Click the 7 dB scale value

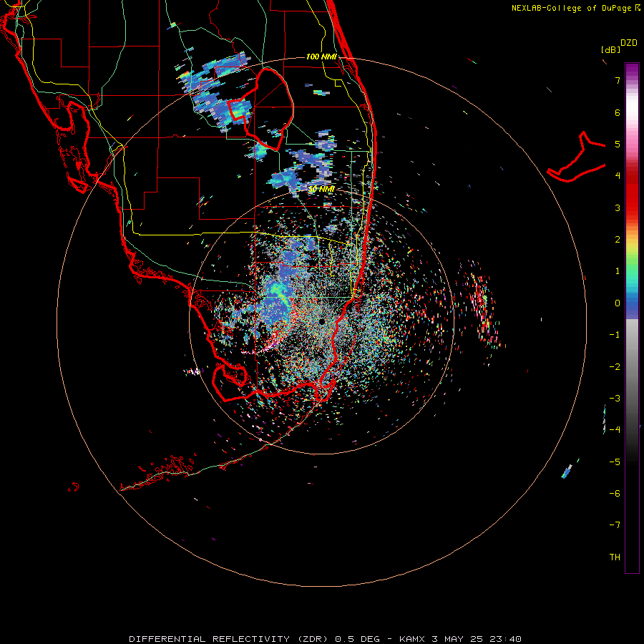[618, 80]
